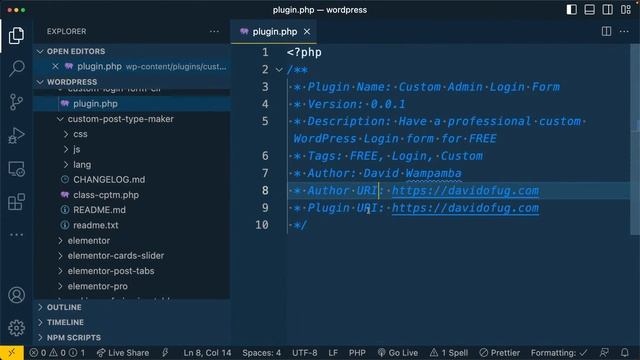Open the Extensions view
The height and width of the screenshot is (360, 640).
pos(16,202)
